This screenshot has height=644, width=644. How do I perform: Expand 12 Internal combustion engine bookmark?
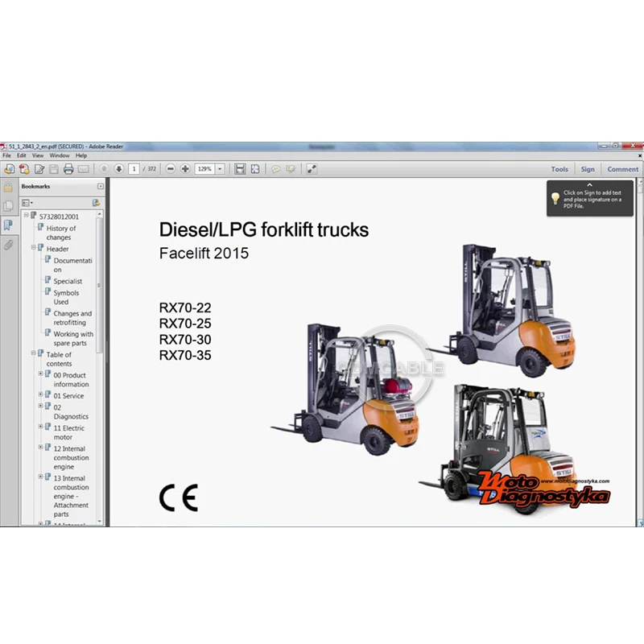[x=41, y=448]
